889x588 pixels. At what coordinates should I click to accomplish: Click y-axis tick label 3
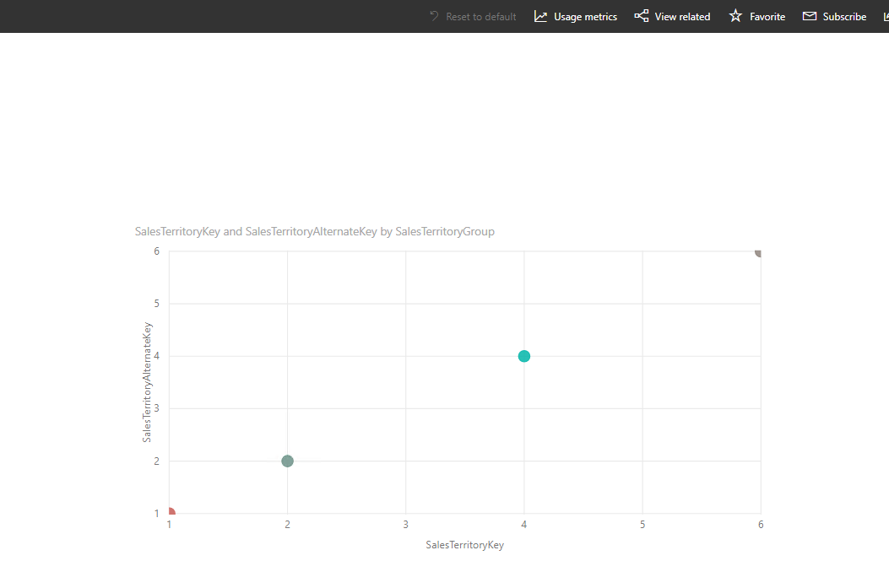(x=156, y=408)
